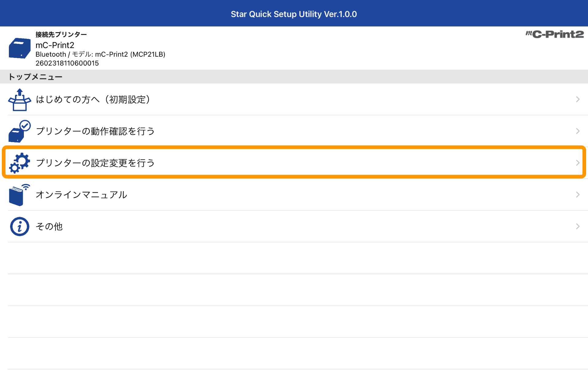The image size is (588, 392).
Task: Click the printer checkmark operation check icon
Action: tap(19, 131)
